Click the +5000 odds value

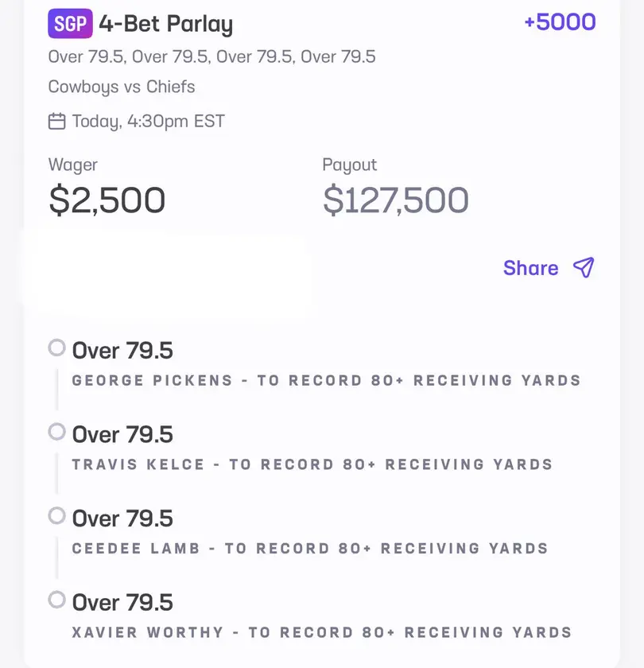[x=560, y=21]
